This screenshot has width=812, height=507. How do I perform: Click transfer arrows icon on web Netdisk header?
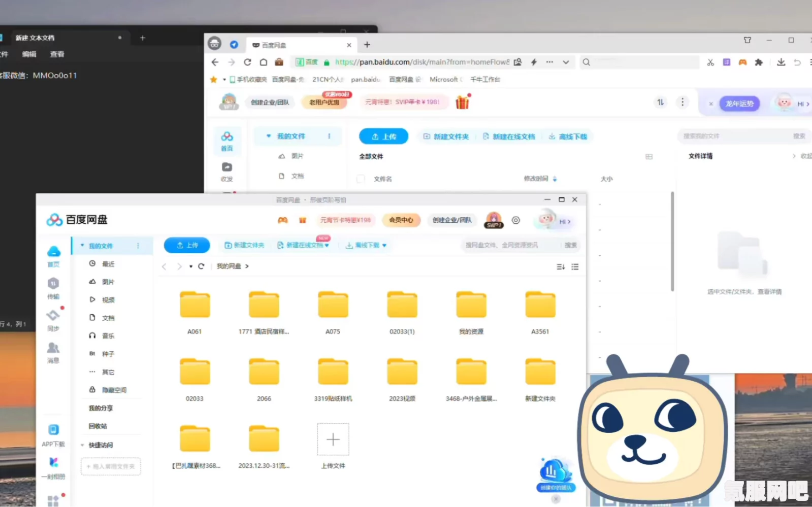click(x=660, y=103)
